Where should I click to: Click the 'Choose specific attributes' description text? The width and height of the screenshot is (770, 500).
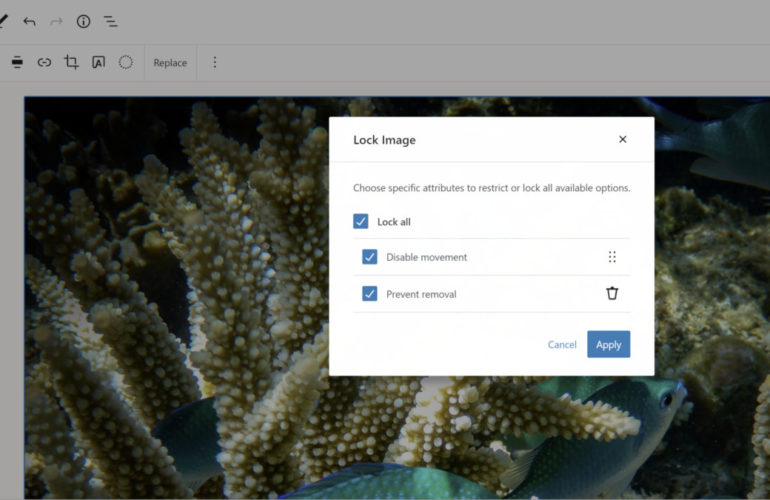[x=492, y=188]
